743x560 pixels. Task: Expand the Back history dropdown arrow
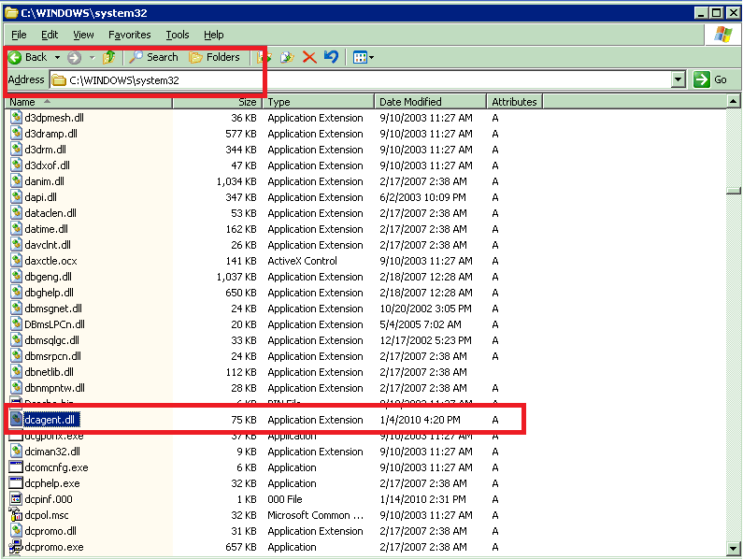[57, 57]
